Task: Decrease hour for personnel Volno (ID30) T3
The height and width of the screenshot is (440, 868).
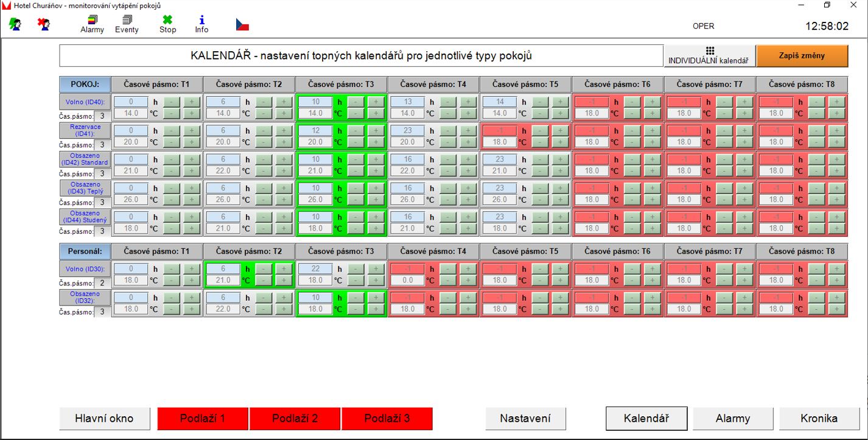Action: click(x=355, y=269)
